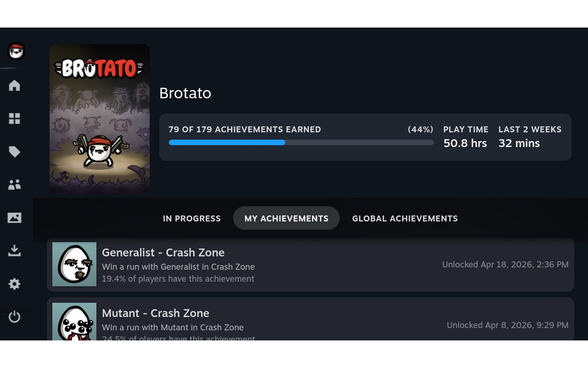Open the Store price tag icon

(x=15, y=152)
